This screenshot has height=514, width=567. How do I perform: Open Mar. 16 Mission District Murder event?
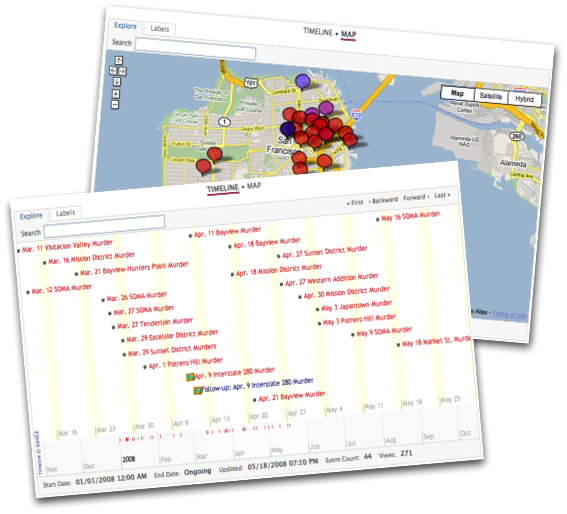coord(91,258)
